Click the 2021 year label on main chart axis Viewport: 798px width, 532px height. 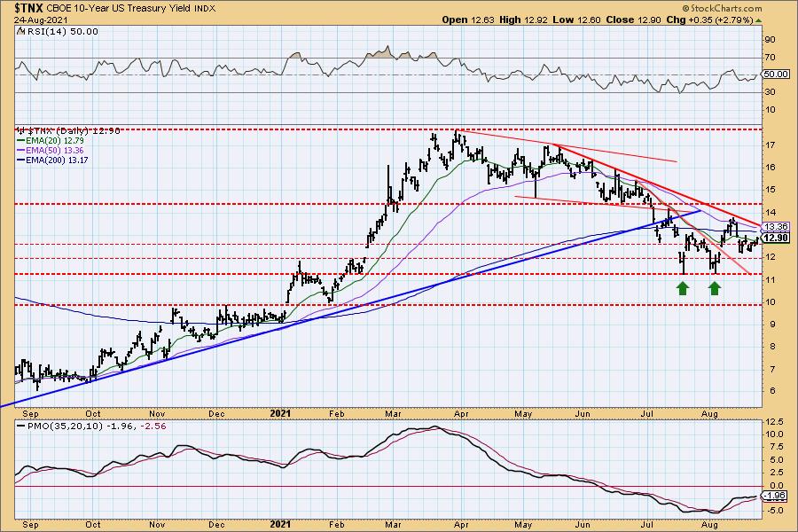pyautogui.click(x=280, y=414)
